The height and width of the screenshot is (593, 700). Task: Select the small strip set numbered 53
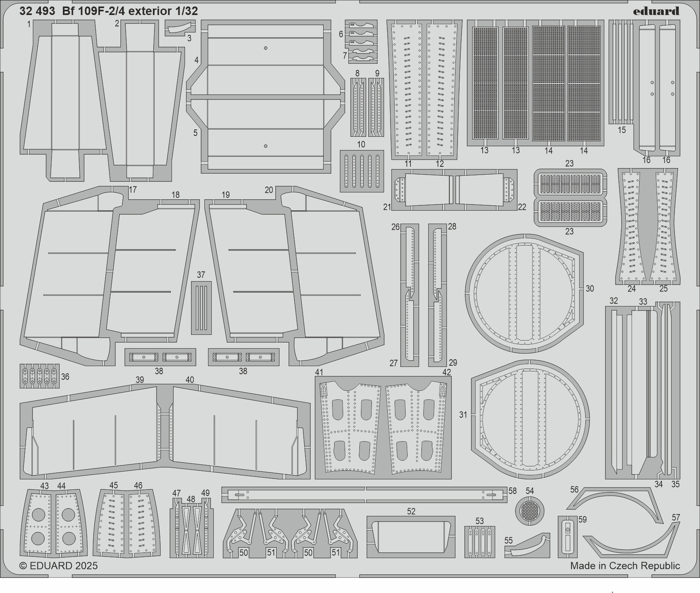[x=480, y=542]
